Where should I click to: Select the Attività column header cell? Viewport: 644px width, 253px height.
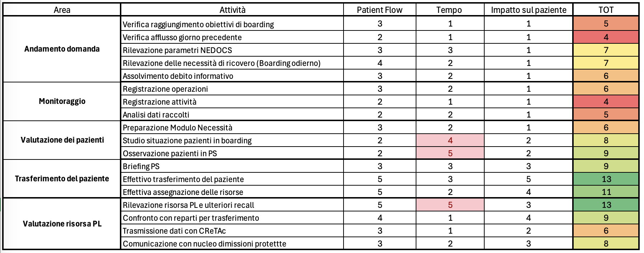tap(232, 10)
